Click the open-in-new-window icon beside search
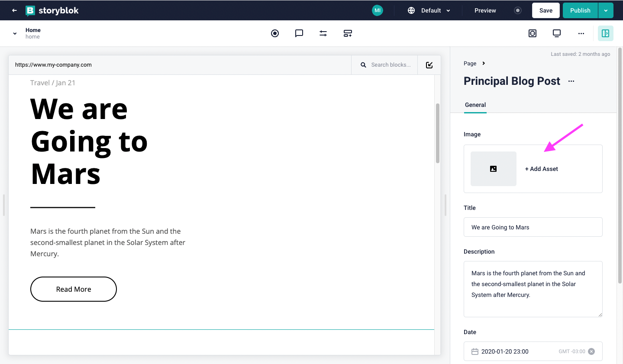Viewport: 623px width, 364px height. point(429,65)
